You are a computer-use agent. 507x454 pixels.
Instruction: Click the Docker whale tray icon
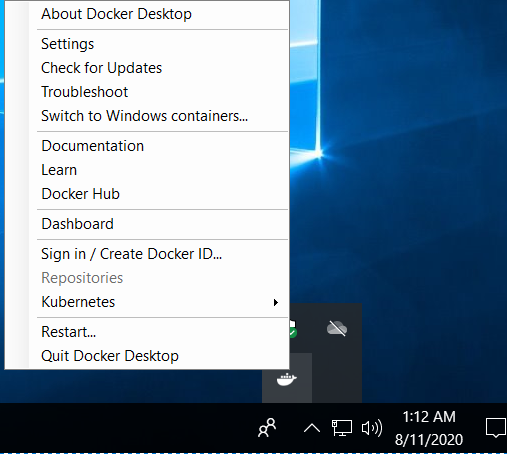coord(287,379)
